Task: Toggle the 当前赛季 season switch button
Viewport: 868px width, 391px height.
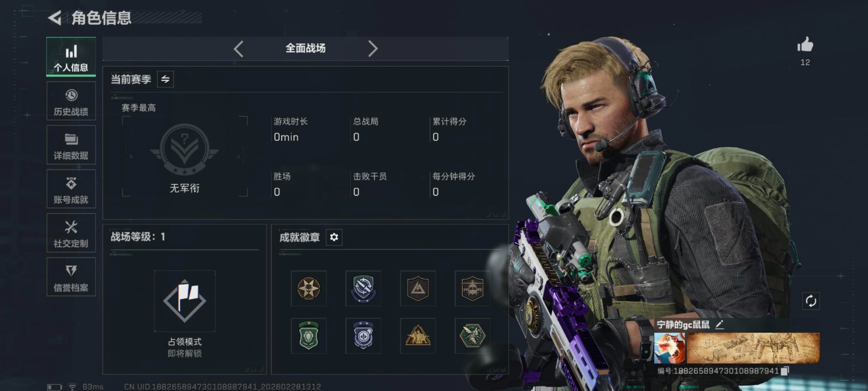Action: [165, 79]
